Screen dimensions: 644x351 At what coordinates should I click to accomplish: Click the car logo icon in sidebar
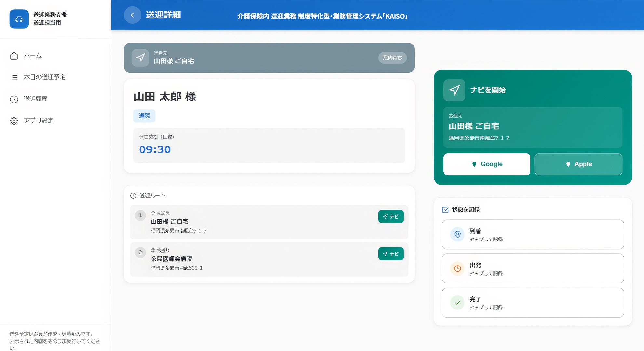[19, 19]
